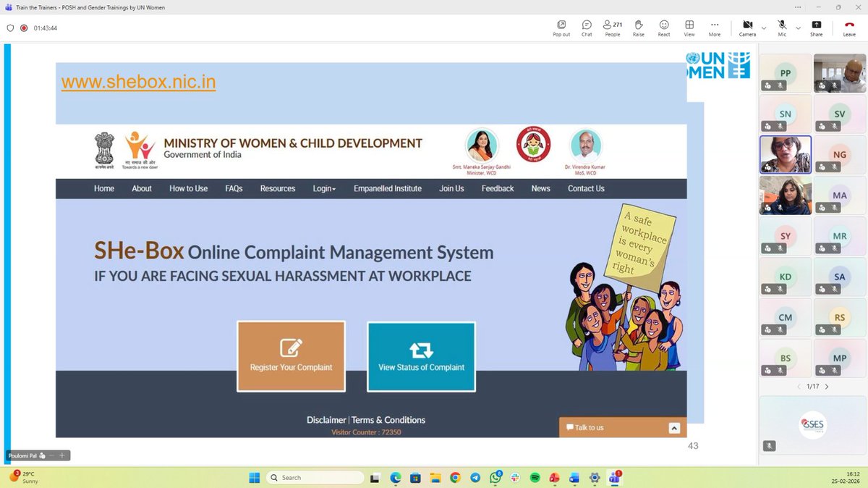Show the People list with 271 participants
Image resolution: width=868 pixels, height=488 pixels.
[613, 28]
